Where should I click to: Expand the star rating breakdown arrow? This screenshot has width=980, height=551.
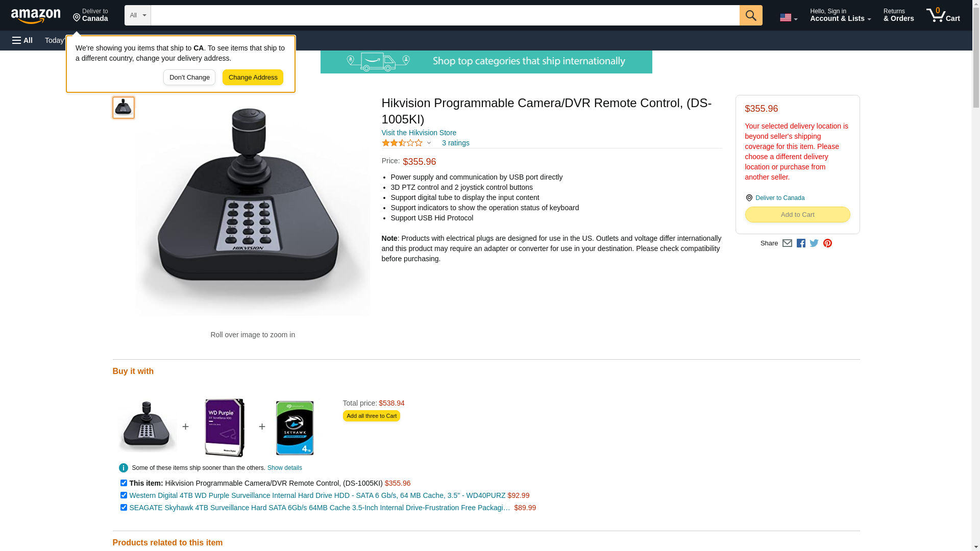click(x=429, y=143)
